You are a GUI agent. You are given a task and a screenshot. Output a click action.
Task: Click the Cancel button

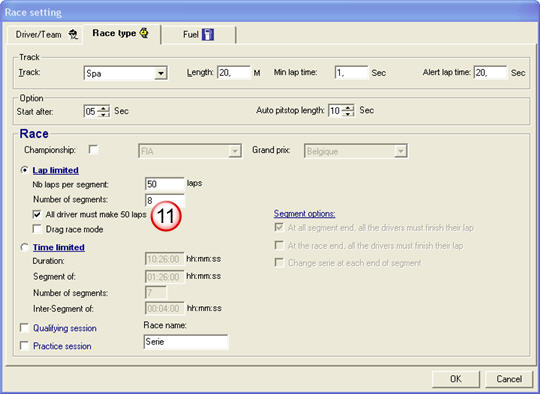(x=509, y=379)
